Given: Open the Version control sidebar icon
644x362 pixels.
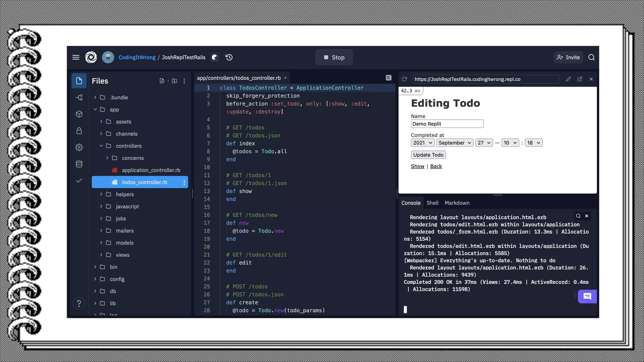Looking at the screenshot, I should click(x=79, y=98).
